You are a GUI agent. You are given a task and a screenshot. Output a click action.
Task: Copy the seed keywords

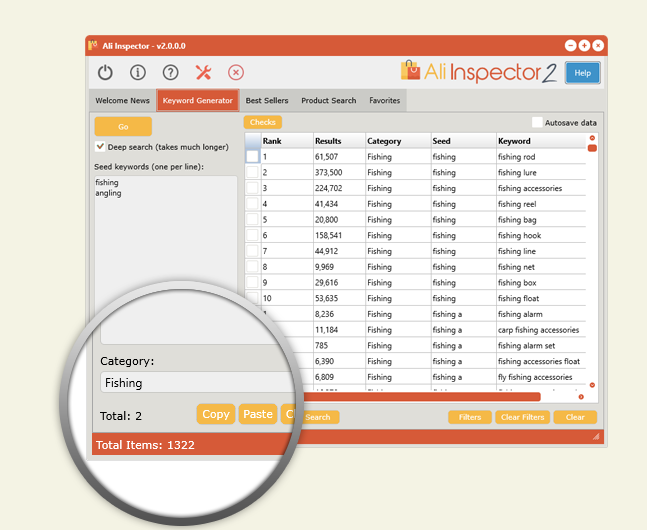(216, 414)
